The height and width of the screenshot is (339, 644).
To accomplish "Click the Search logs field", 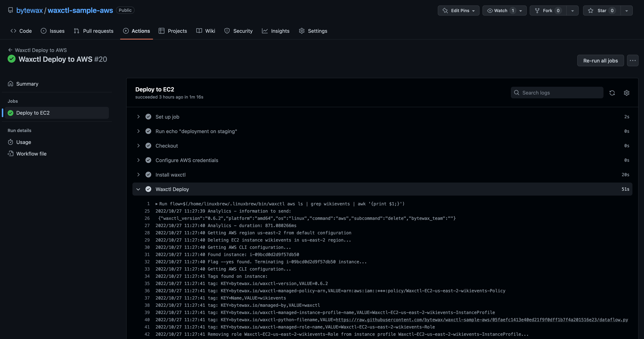I will coord(557,93).
